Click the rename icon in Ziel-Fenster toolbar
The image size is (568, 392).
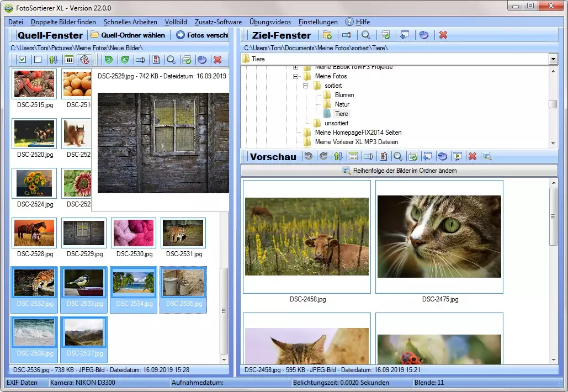(347, 35)
